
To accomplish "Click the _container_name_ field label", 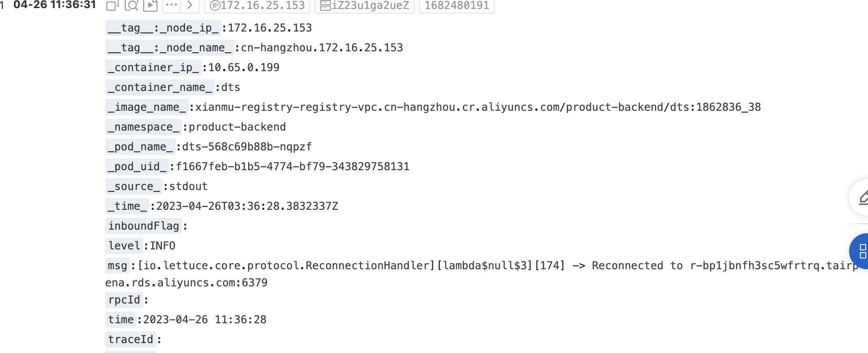I will click(160, 87).
